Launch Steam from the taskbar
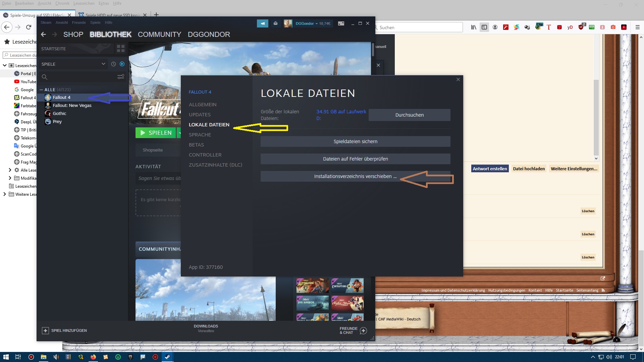The width and height of the screenshot is (644, 362). coord(167,357)
